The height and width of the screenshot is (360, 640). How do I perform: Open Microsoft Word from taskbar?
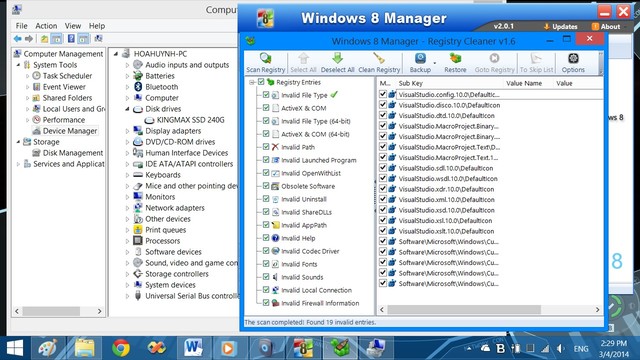coord(193,348)
